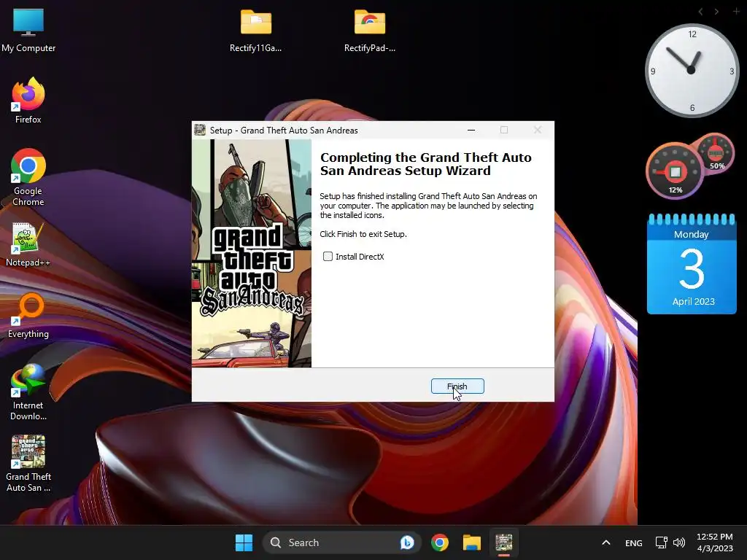Open the volume tray icon
The image size is (747, 560).
coord(679,542)
